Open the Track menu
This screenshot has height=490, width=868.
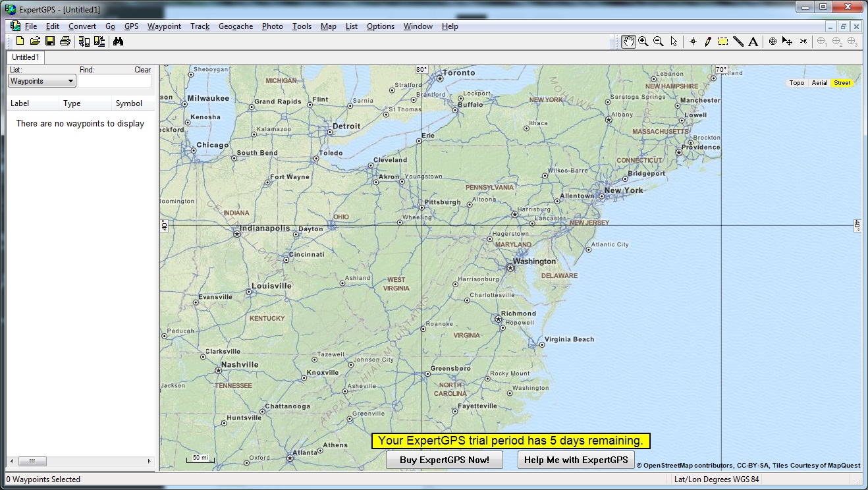(200, 26)
